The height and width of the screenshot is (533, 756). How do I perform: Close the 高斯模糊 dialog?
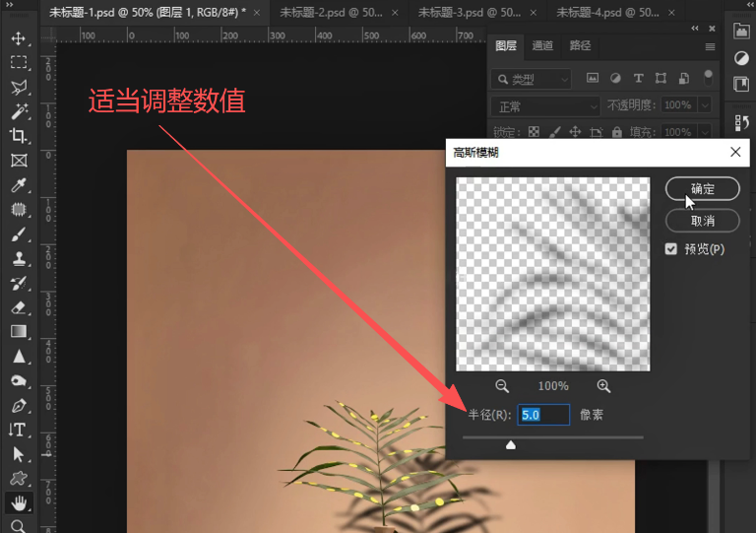tap(735, 152)
